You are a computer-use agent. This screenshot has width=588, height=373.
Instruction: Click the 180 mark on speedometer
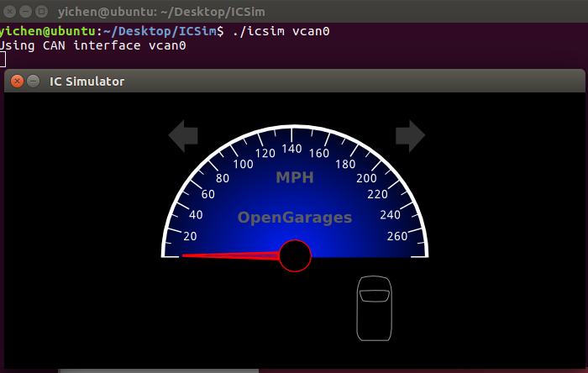pos(345,164)
